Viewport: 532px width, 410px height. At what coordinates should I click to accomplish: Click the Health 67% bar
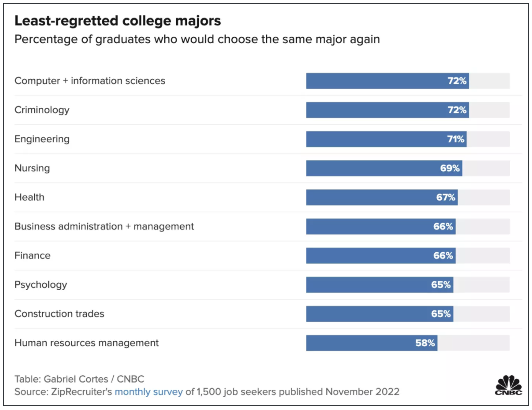(381, 197)
